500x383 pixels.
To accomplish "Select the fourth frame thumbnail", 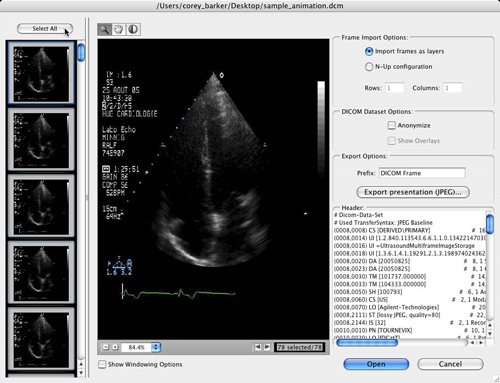I will [41, 273].
